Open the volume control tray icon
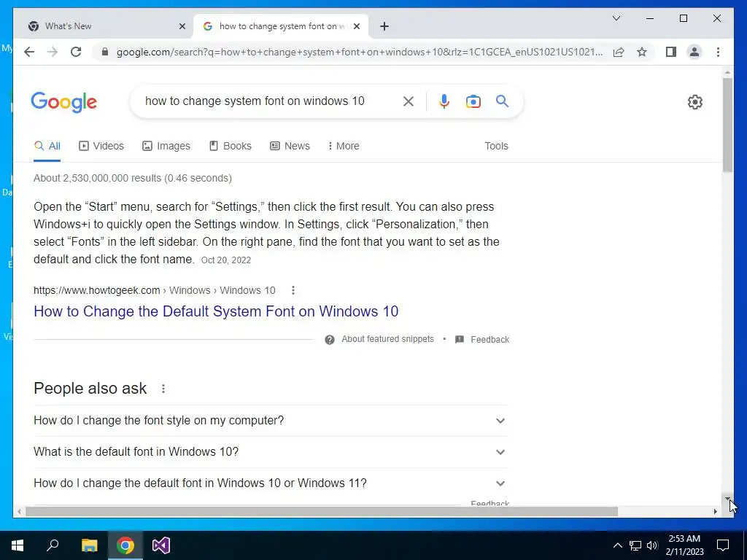The height and width of the screenshot is (560, 747). pos(652,545)
